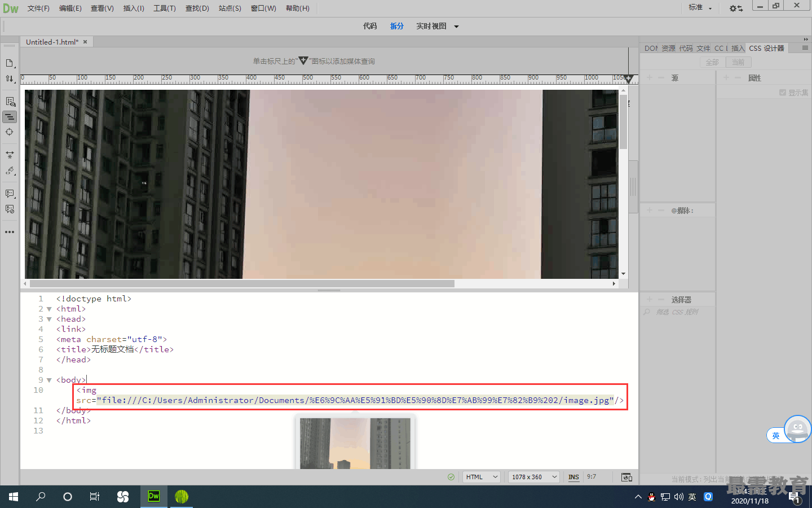Switch CSS Designer to 全部 mode
The image size is (812, 508).
pos(712,62)
